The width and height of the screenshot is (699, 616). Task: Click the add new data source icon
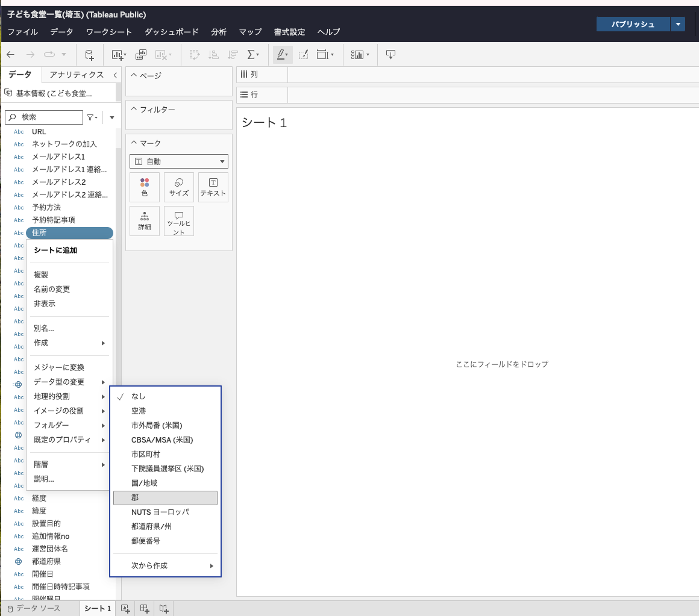[x=89, y=55]
